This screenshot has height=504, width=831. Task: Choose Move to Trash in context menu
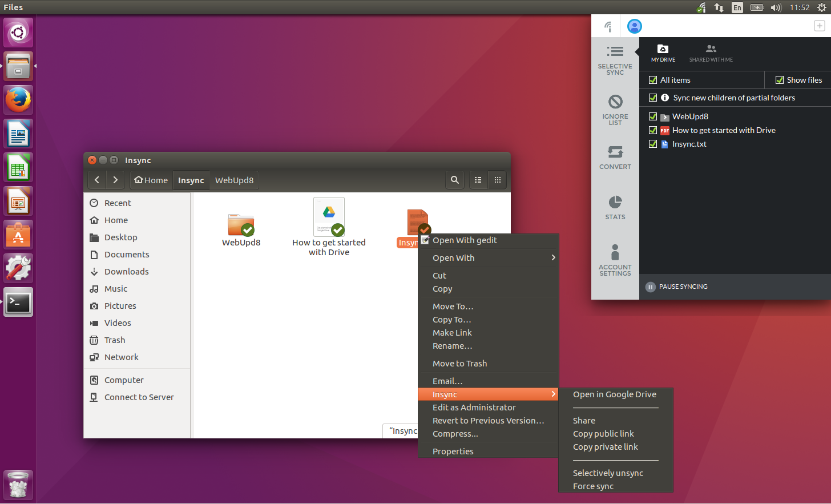click(x=488, y=364)
